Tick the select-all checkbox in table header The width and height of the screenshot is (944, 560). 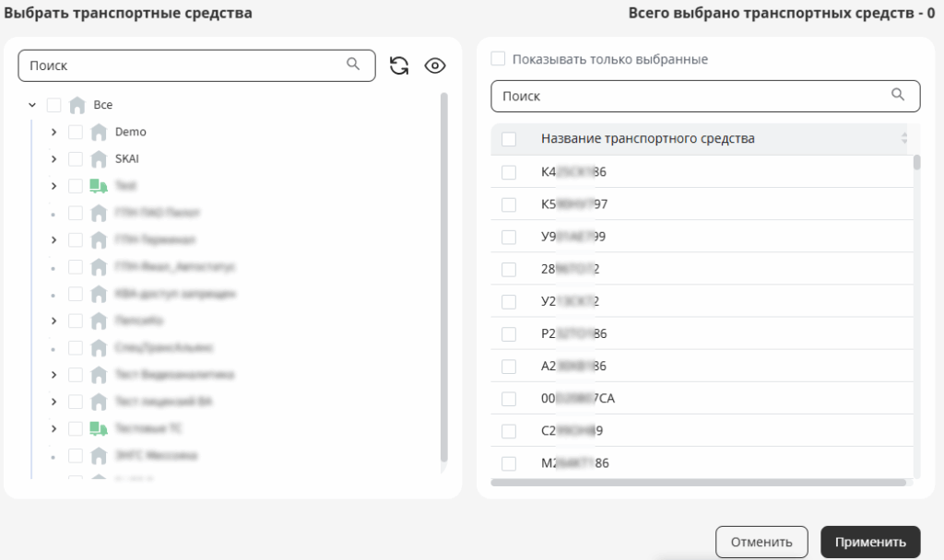click(509, 139)
